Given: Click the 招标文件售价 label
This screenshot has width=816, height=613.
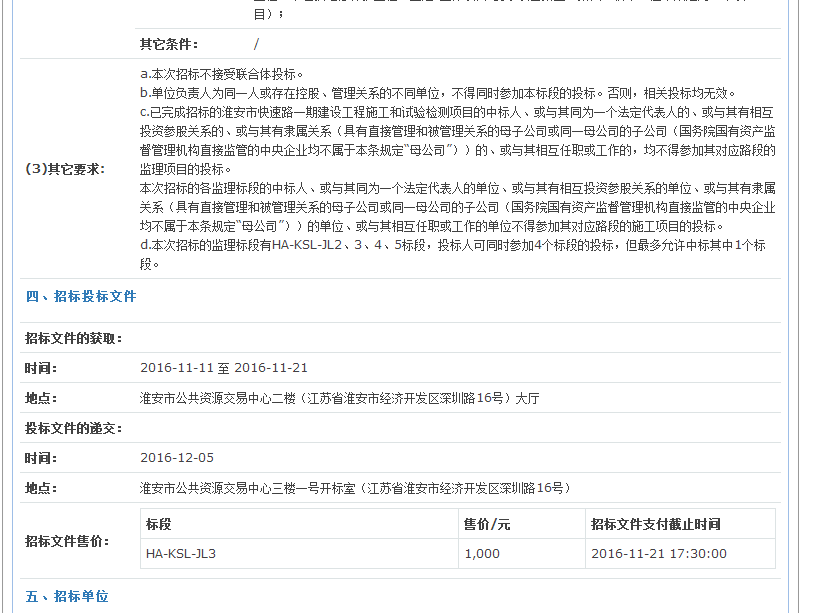Looking at the screenshot, I should [67, 541].
